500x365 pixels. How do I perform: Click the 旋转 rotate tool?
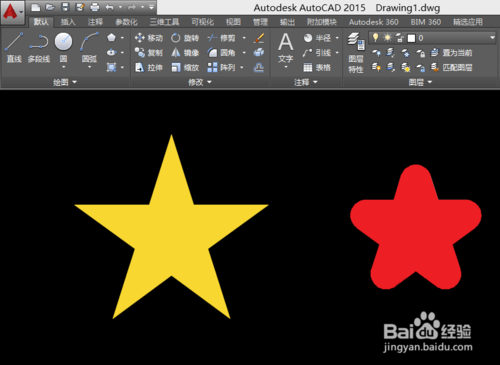185,38
